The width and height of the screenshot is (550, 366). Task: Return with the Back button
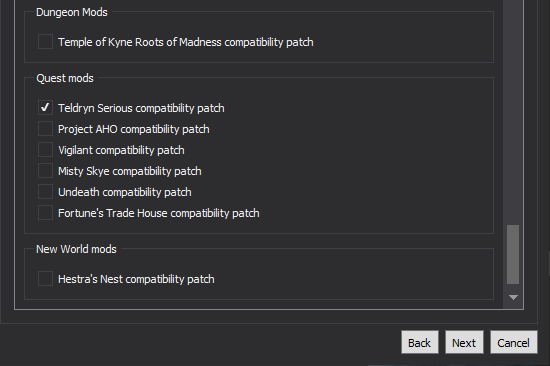point(420,342)
